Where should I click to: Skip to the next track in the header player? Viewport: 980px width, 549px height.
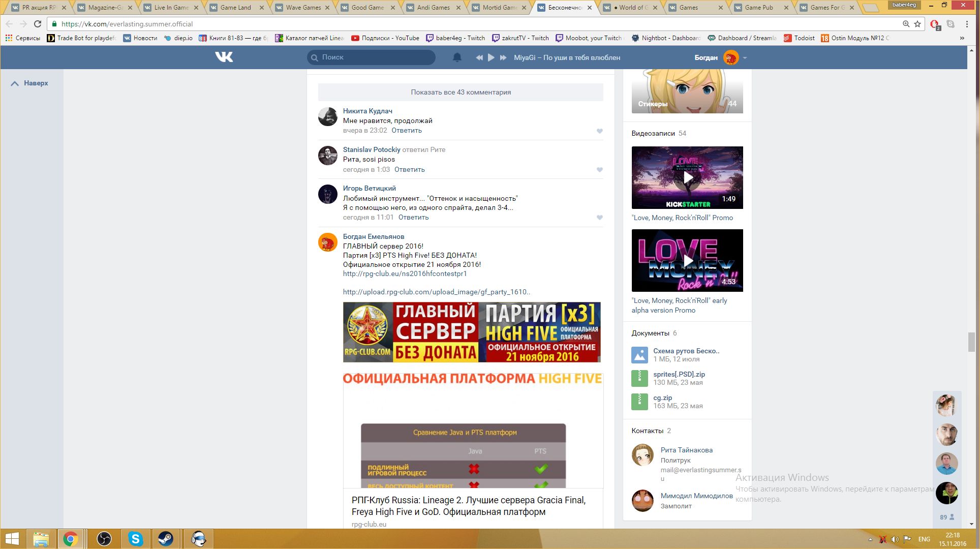503,57
